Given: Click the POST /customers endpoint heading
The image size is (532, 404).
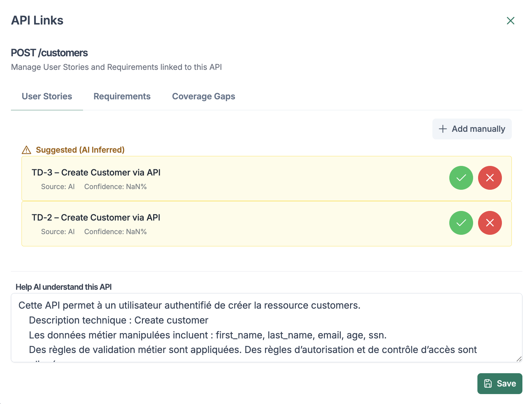Looking at the screenshot, I should point(49,53).
